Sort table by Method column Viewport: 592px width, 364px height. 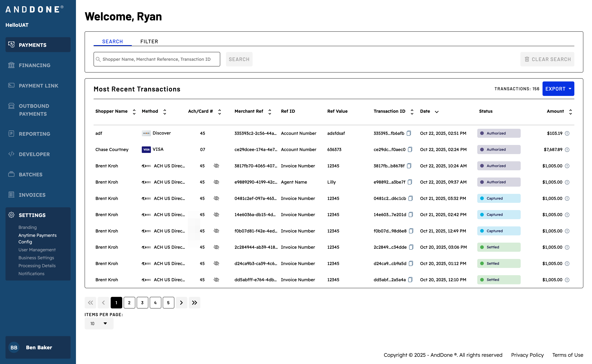(x=165, y=112)
